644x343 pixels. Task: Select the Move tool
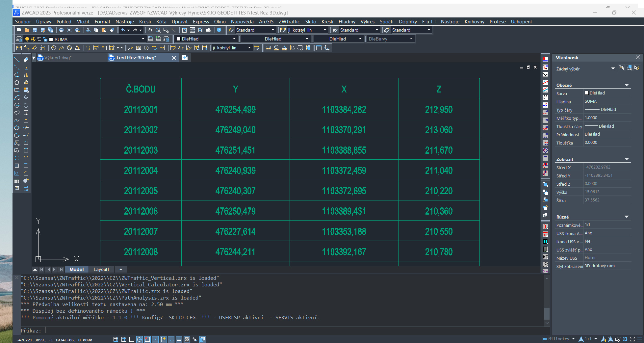click(26, 97)
